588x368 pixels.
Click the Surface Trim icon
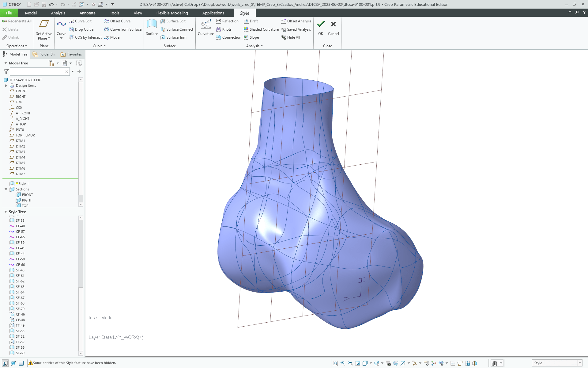click(163, 37)
